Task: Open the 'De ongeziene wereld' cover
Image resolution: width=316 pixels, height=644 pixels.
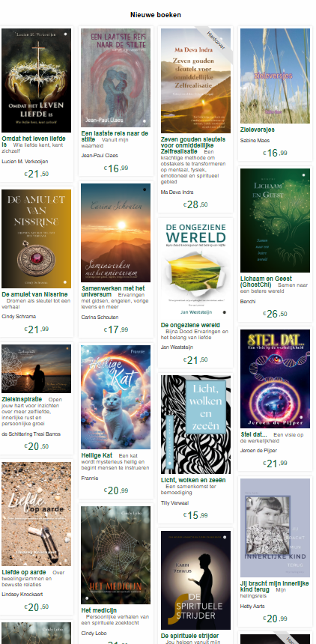Action: (195, 270)
